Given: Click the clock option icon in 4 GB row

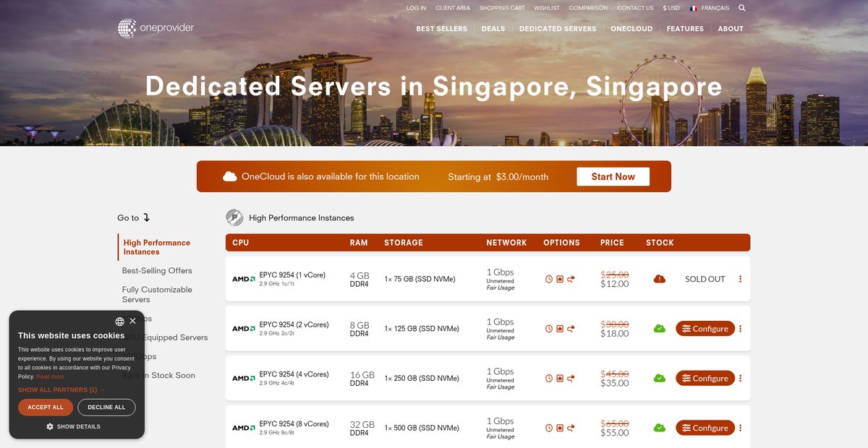Looking at the screenshot, I should pos(549,279).
